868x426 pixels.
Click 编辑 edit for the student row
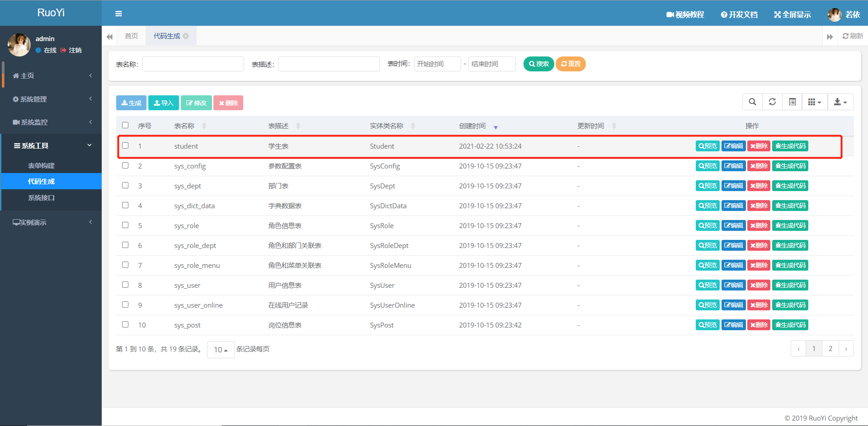734,146
